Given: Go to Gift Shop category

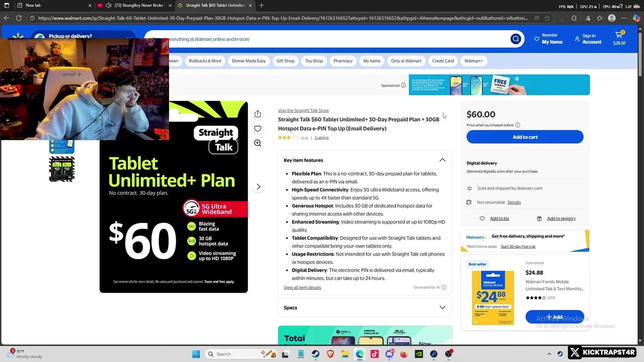Looking at the screenshot, I should click(x=285, y=61).
